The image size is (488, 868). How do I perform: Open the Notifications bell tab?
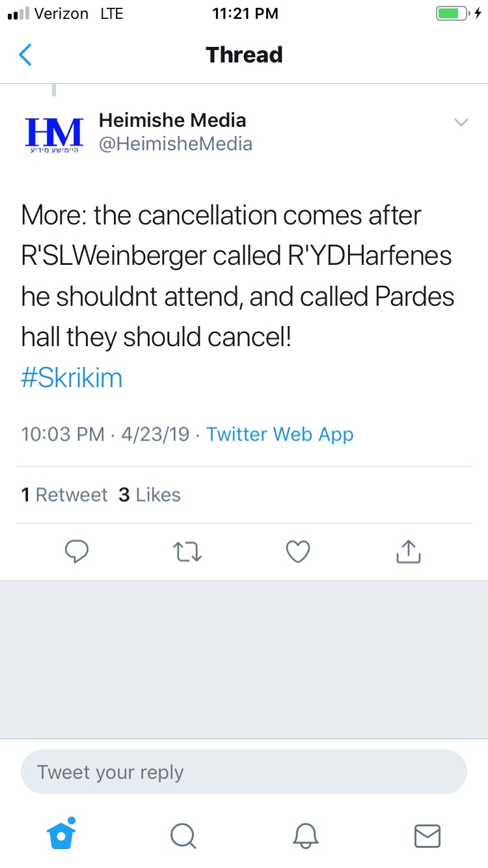[305, 835]
